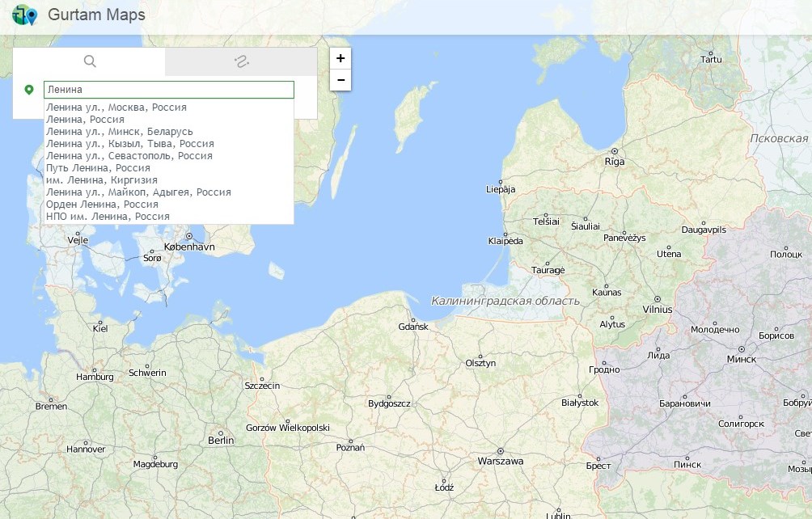Screen dimensions: 812x519
Task: Click the Gurtam Maps title text
Action: [96, 15]
